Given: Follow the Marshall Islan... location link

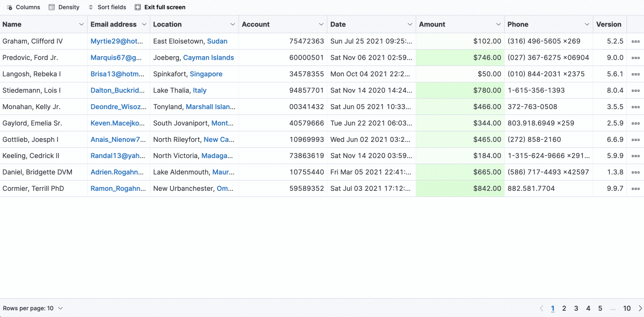Looking at the screenshot, I should click(210, 107).
